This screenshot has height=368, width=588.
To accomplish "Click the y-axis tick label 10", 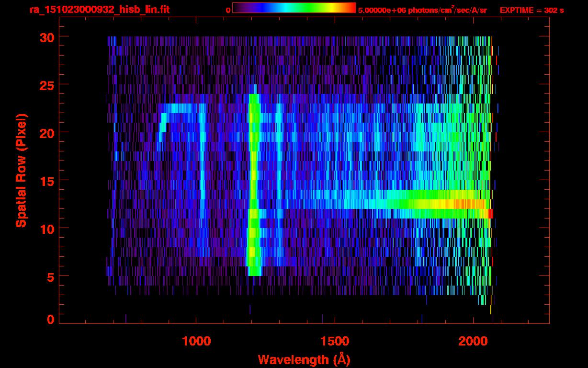I will [47, 229].
